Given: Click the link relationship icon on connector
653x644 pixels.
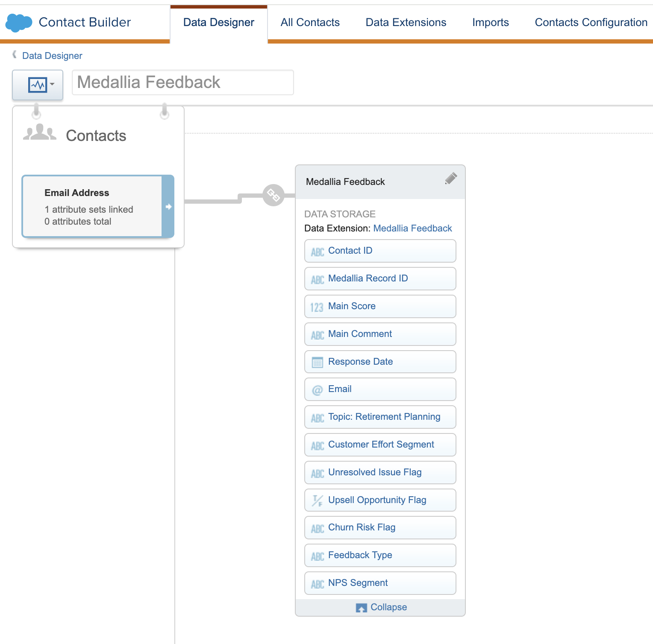Looking at the screenshot, I should click(274, 195).
